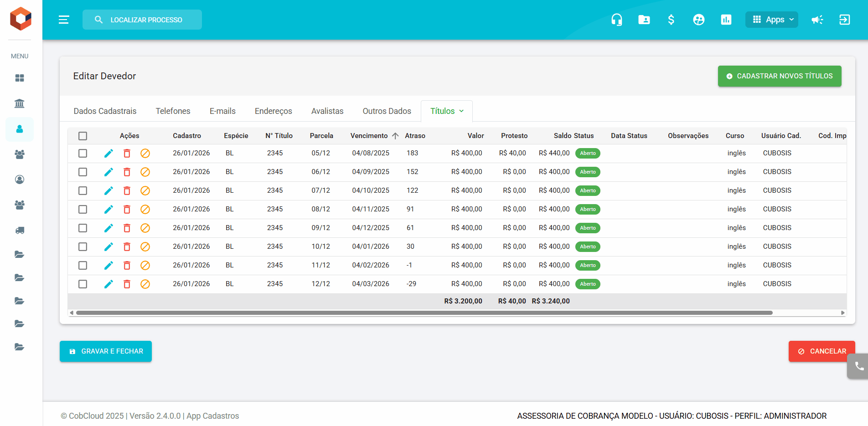Toggle the hamburger menu in header
This screenshot has width=868, height=426.
[64, 20]
